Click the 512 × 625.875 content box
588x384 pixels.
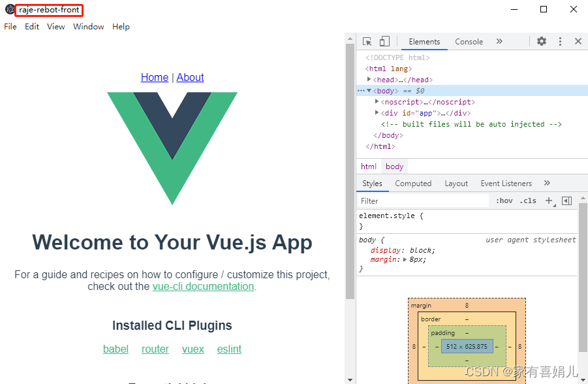tap(467, 347)
